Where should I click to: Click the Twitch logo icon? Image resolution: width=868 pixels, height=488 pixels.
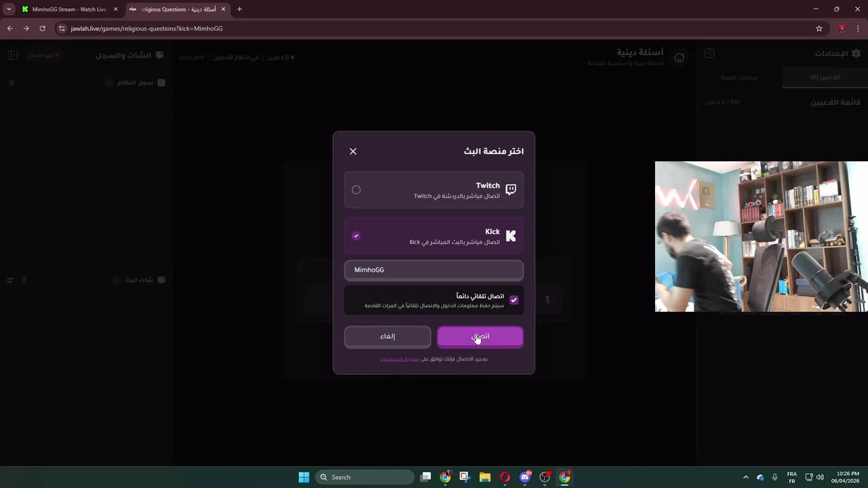point(511,190)
